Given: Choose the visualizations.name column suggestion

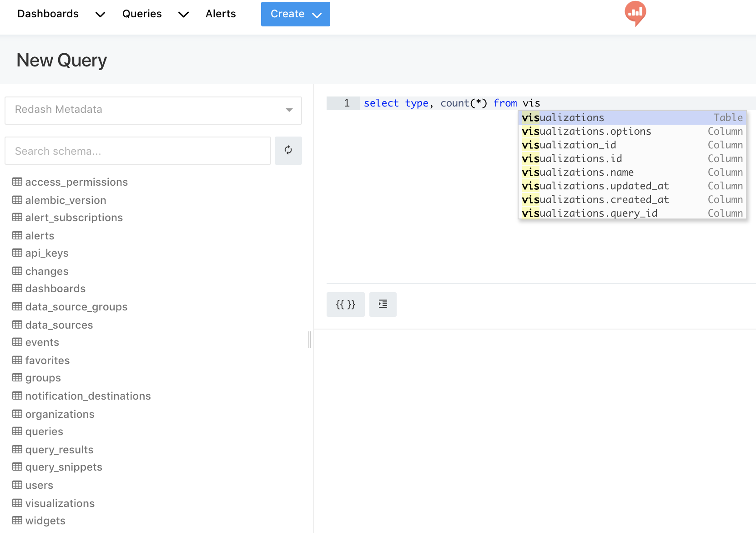Looking at the screenshot, I should 632,172.
